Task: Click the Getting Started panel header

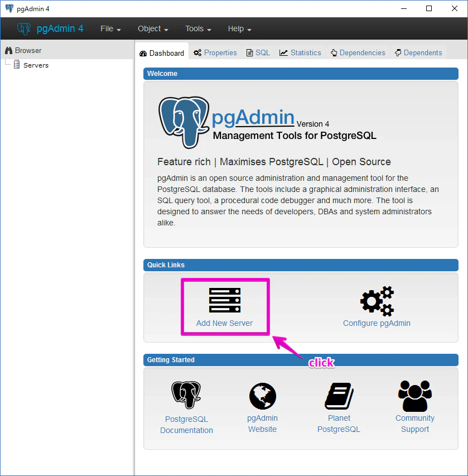Action: tap(301, 360)
